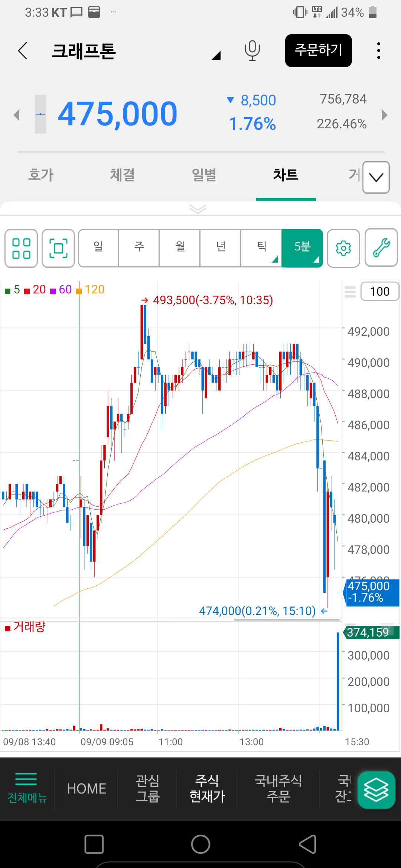The image size is (401, 868).
Task: Switch to the 호가 tab
Action: (41, 175)
